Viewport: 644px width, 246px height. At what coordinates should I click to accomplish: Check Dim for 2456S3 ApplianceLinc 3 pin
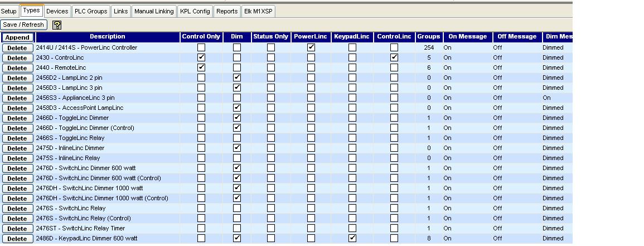pyautogui.click(x=237, y=97)
